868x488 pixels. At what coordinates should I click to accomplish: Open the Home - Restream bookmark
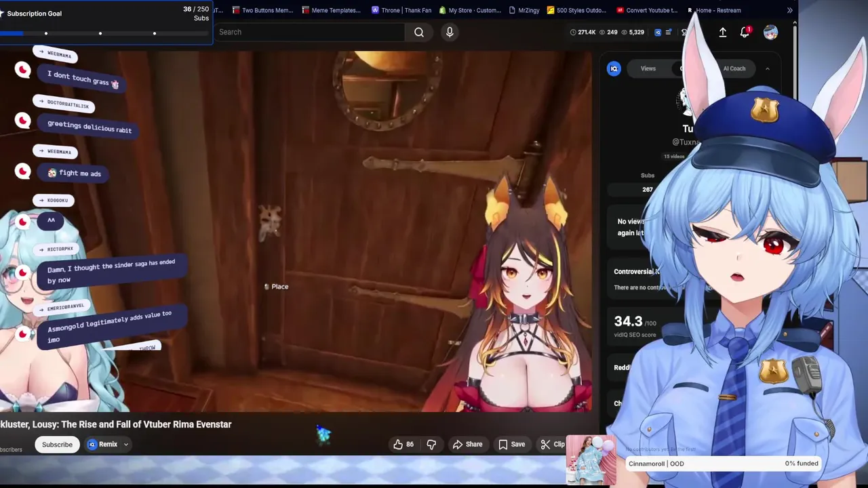pyautogui.click(x=714, y=10)
